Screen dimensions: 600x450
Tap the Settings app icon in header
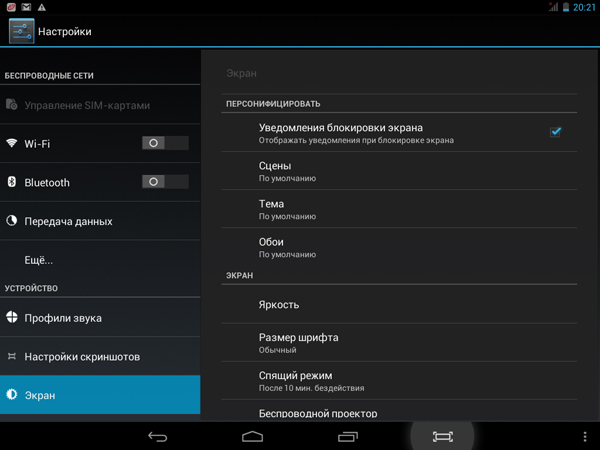coord(22,31)
